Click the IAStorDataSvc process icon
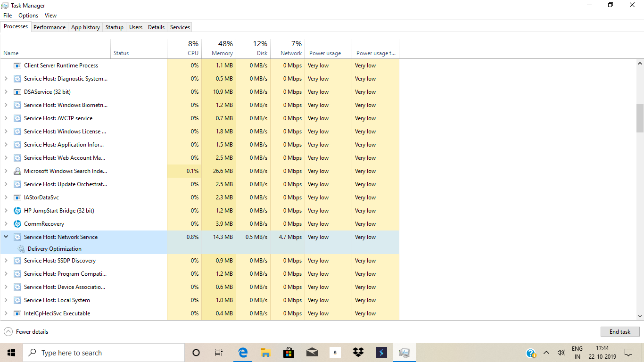The image size is (644, 362). click(x=17, y=197)
